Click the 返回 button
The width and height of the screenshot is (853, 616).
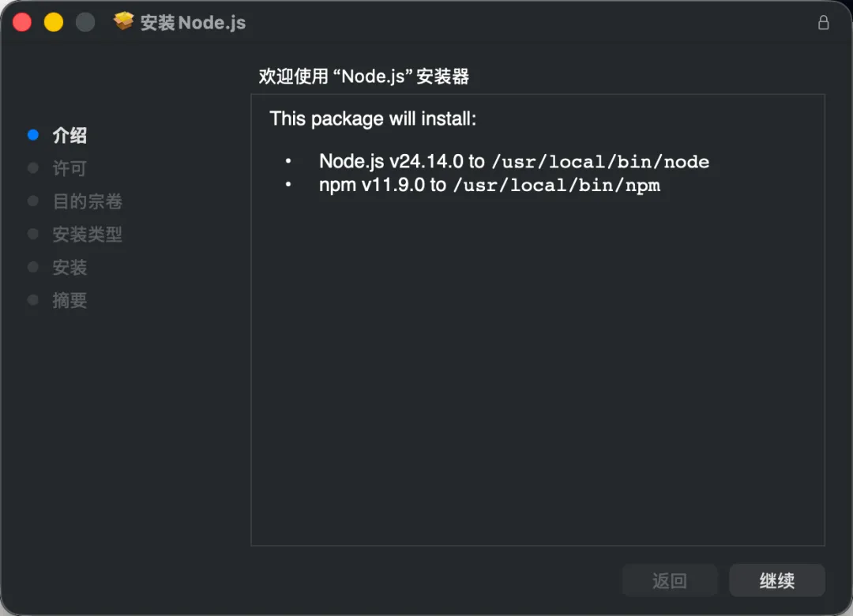[x=669, y=580]
